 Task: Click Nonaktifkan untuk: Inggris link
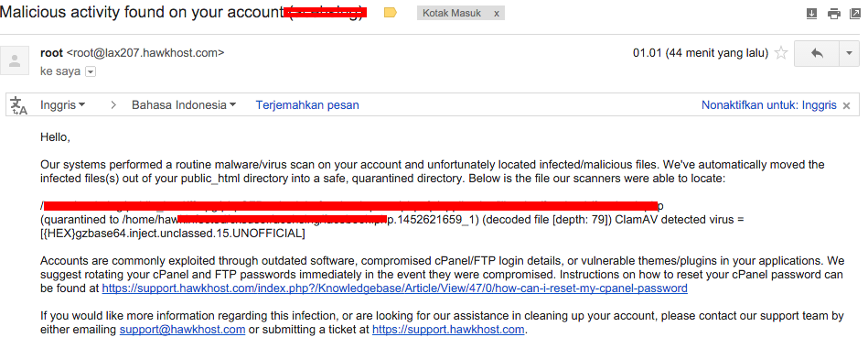(x=769, y=105)
